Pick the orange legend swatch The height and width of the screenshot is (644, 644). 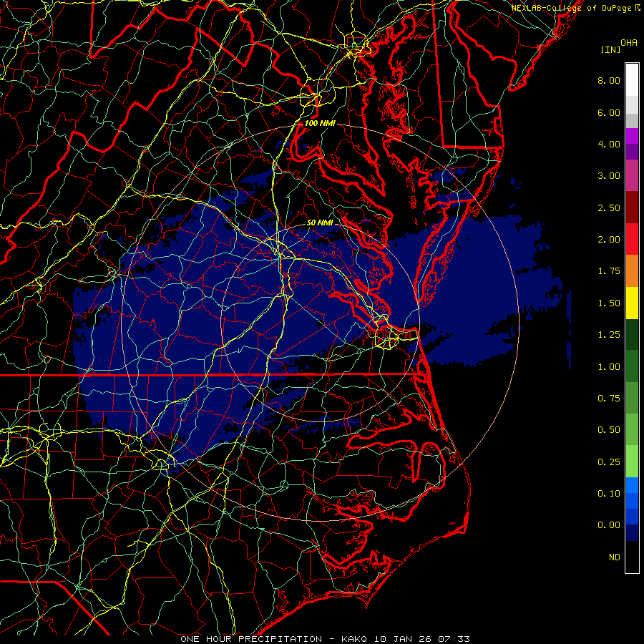(632, 271)
